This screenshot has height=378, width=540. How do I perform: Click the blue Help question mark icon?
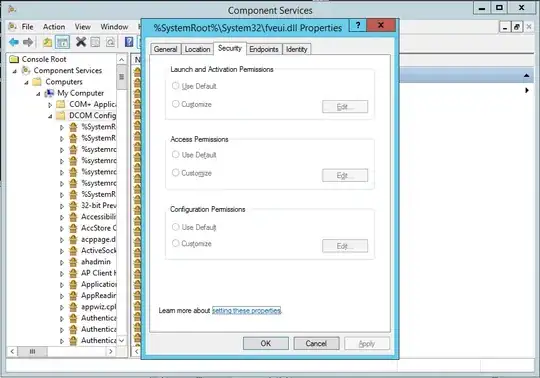pos(129,42)
